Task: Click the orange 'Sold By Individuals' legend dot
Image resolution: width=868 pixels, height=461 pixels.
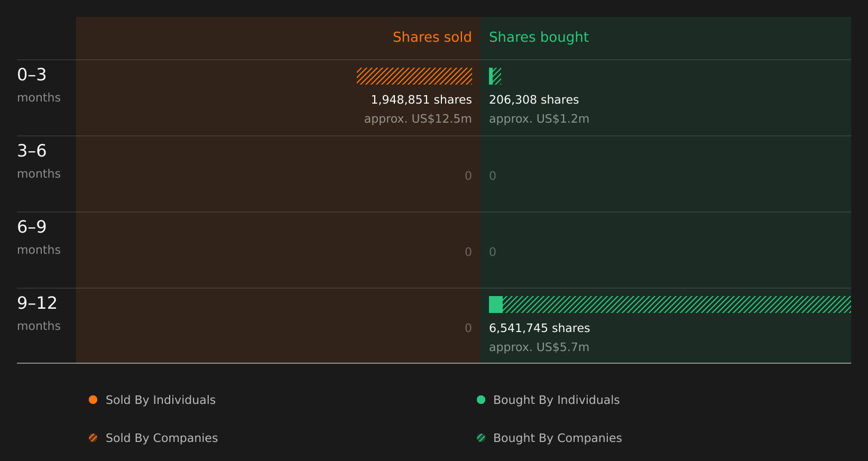Action: pyautogui.click(x=93, y=400)
